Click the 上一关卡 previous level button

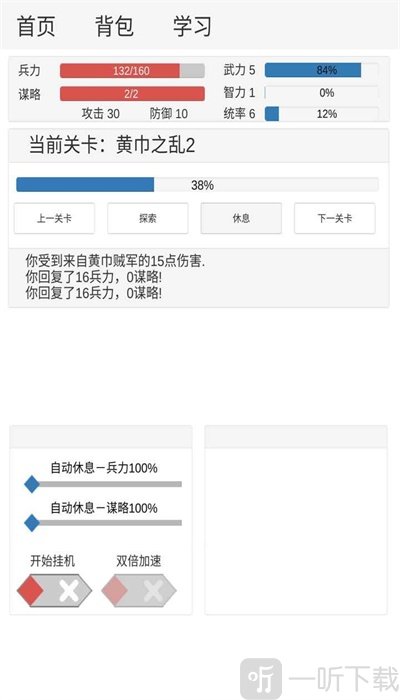(54, 218)
